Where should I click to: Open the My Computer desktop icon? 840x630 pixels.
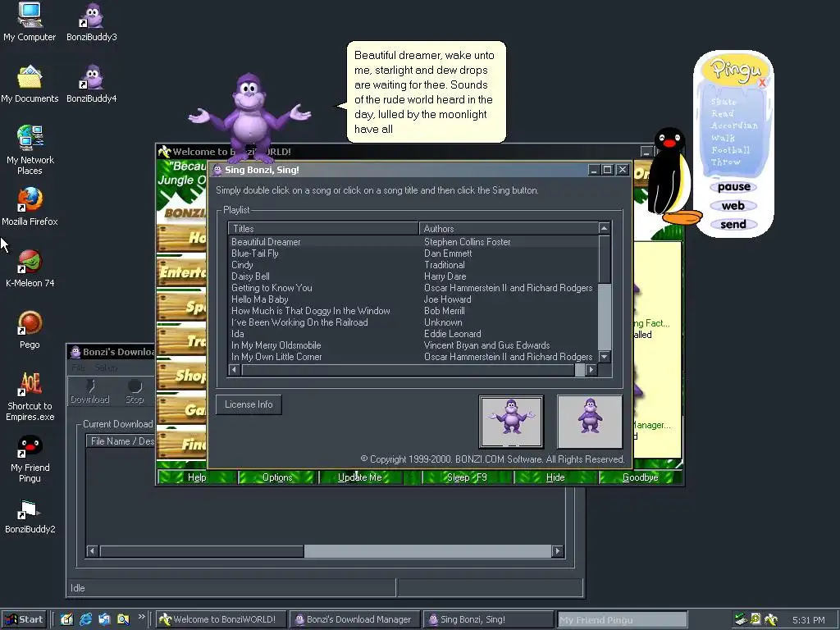coord(30,21)
